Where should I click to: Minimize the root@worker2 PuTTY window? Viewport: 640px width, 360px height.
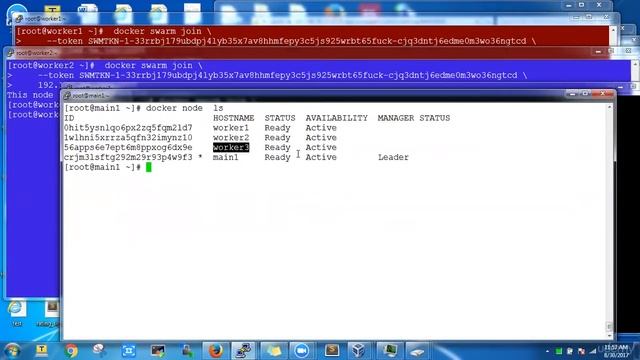point(598,52)
